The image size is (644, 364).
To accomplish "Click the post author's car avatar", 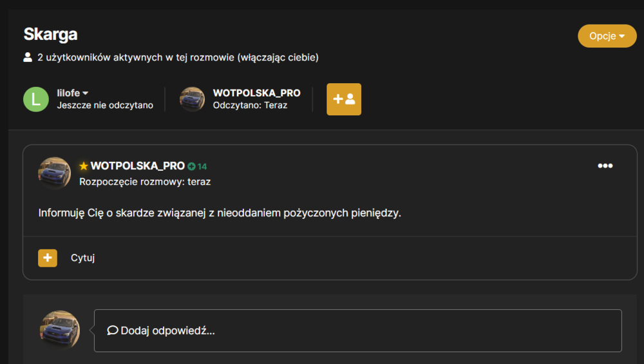I will pyautogui.click(x=54, y=173).
